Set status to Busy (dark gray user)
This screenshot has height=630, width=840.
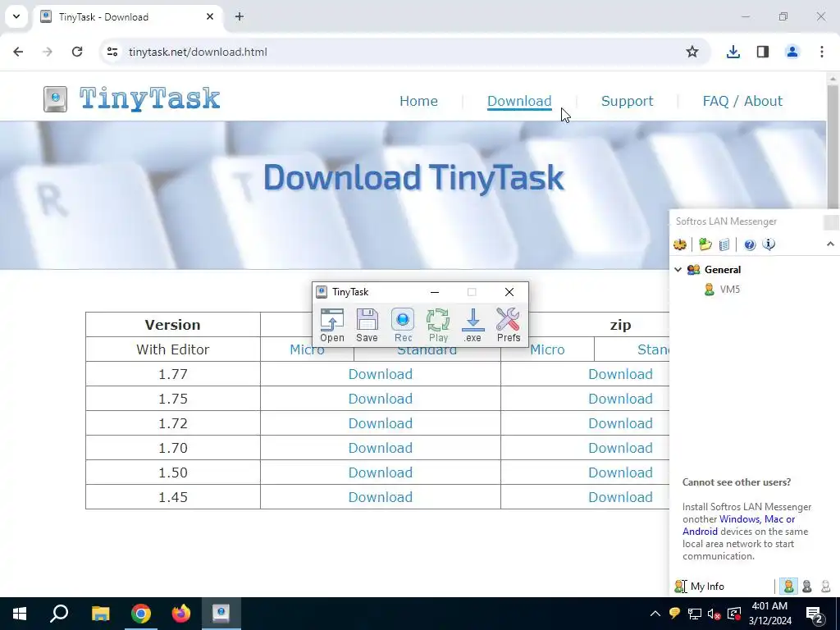point(807,586)
